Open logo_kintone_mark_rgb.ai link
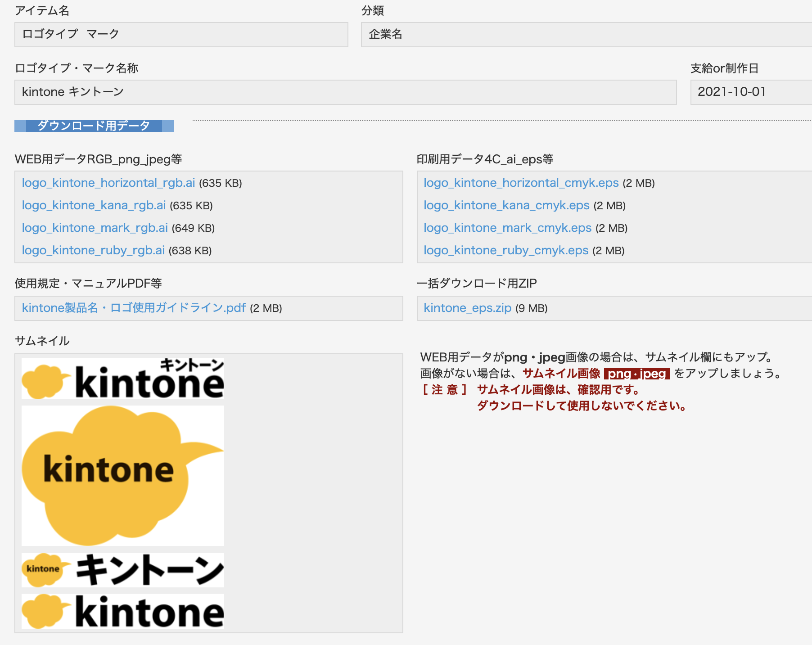812x645 pixels. point(95,228)
